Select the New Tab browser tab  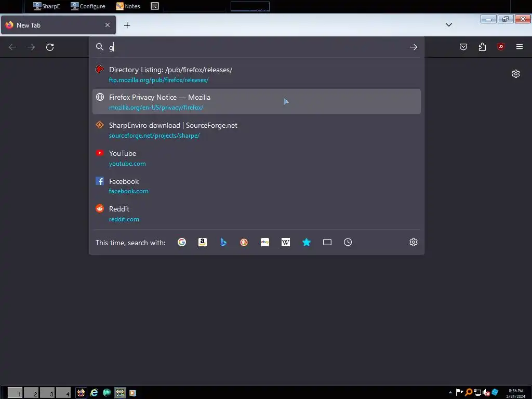[58, 25]
